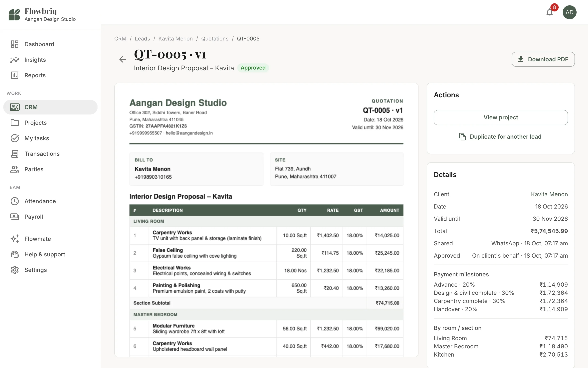Choose Duplicate for another lead
588x368 pixels.
coord(501,137)
